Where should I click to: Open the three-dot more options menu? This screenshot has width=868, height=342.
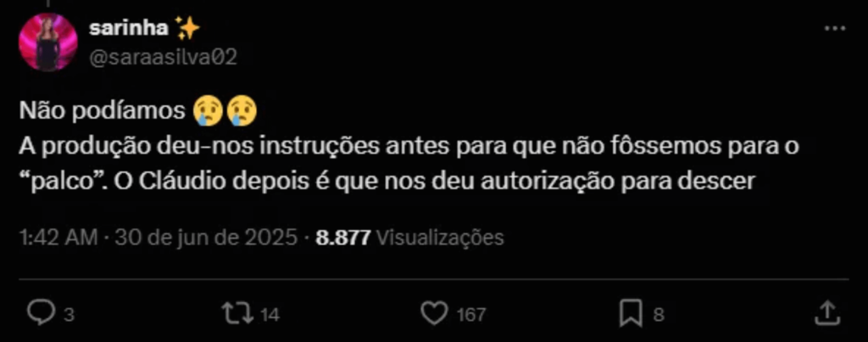(x=835, y=28)
